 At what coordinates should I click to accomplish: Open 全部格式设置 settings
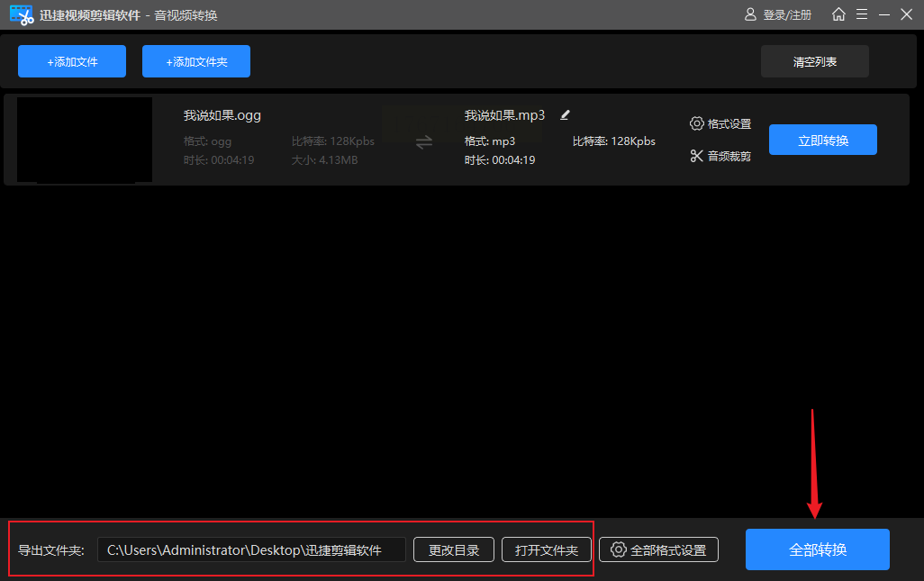(x=659, y=549)
